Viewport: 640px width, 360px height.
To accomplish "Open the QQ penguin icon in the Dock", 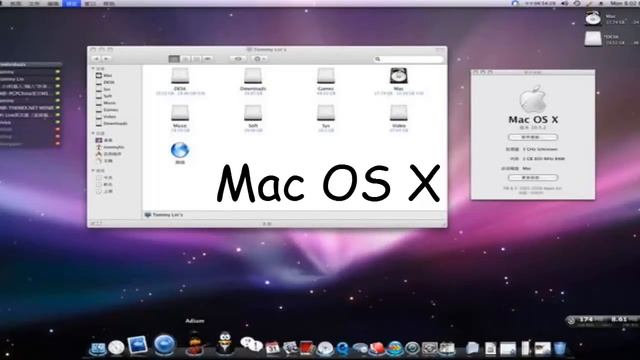I will [225, 343].
